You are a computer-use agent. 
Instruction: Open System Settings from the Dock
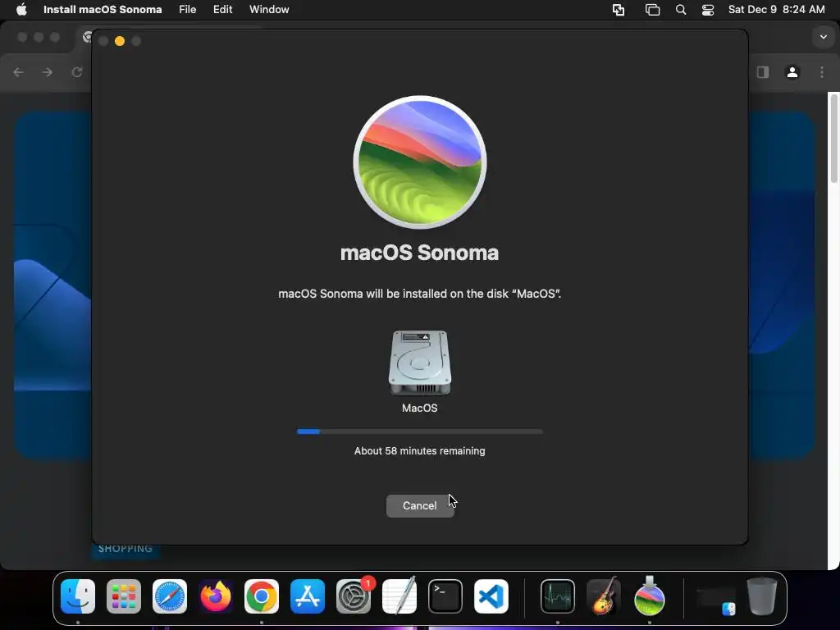click(x=354, y=596)
